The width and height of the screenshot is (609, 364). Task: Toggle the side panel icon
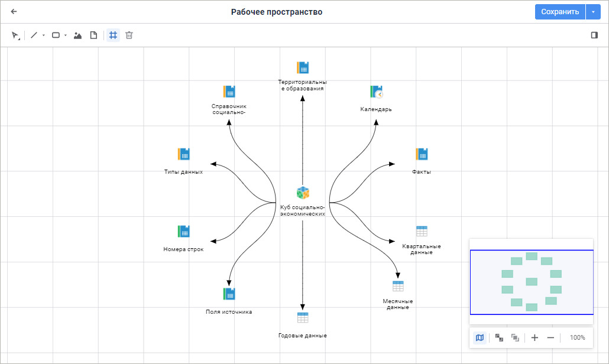[594, 35]
